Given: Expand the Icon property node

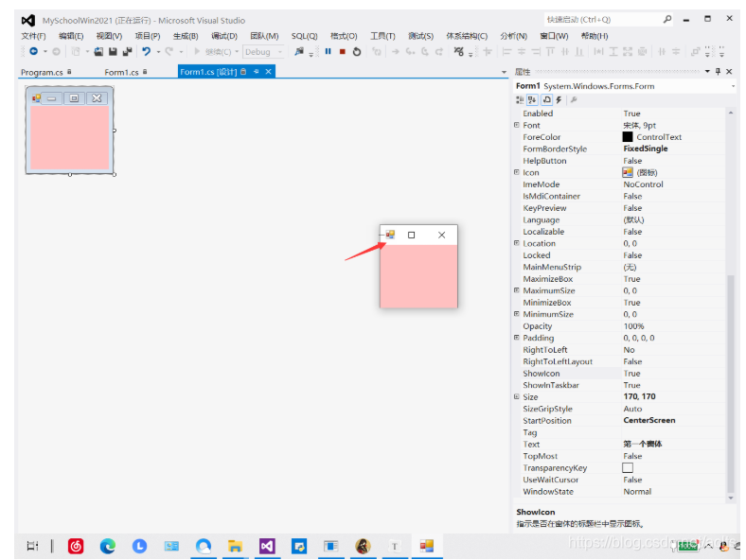Looking at the screenshot, I should [517, 172].
